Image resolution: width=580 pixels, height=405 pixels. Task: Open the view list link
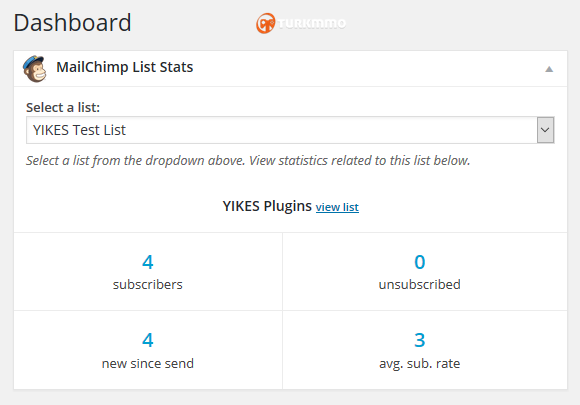point(337,207)
